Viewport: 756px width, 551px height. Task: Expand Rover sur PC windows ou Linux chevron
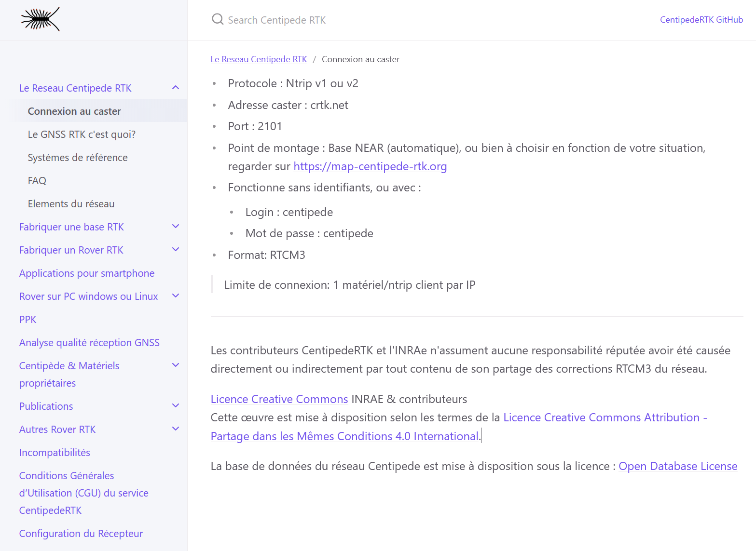[x=176, y=296]
